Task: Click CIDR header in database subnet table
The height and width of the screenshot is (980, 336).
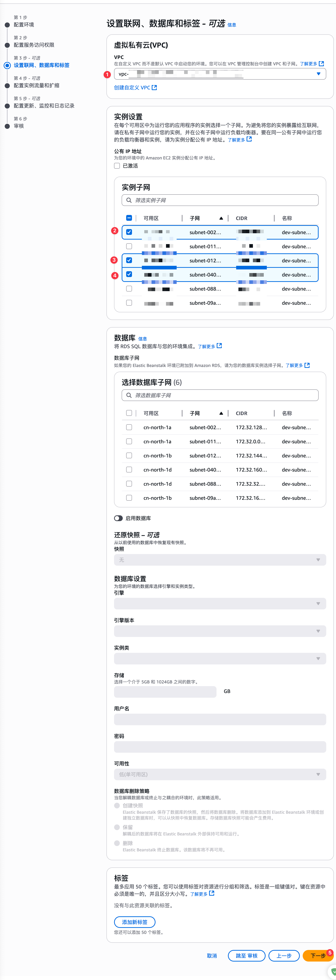Action: click(242, 413)
